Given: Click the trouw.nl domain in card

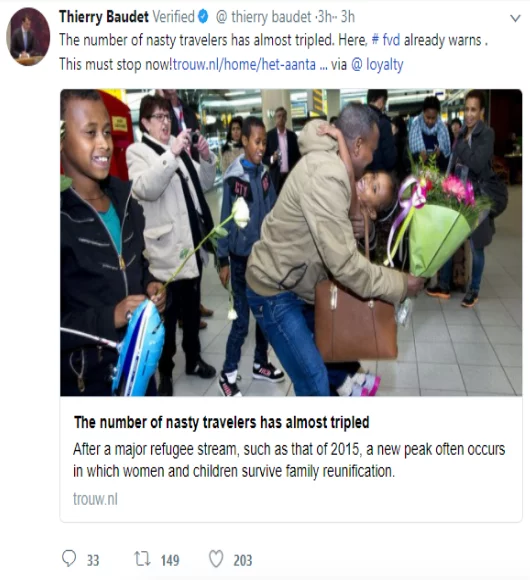Looking at the screenshot, I should click(95, 499).
